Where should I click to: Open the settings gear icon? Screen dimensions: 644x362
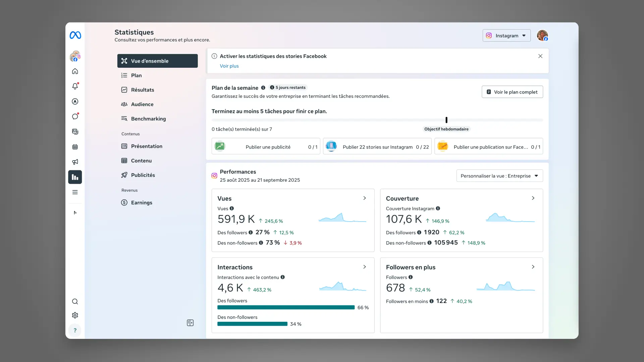[75, 315]
